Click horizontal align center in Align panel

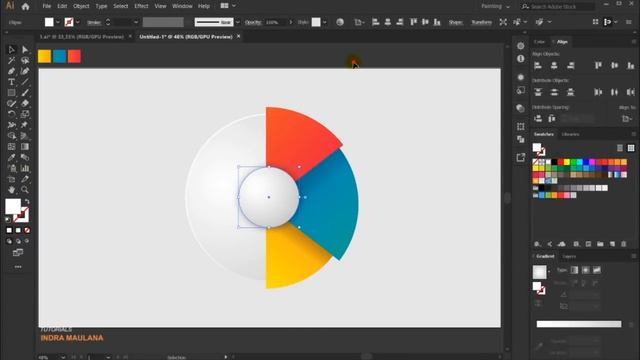pyautogui.click(x=554, y=65)
